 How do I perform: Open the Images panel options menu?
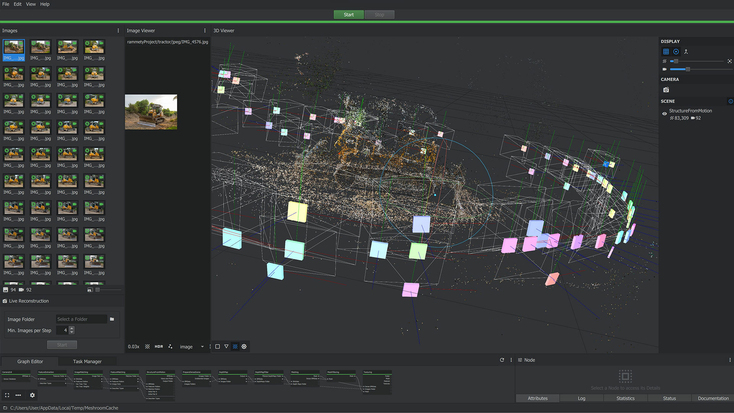(x=118, y=31)
